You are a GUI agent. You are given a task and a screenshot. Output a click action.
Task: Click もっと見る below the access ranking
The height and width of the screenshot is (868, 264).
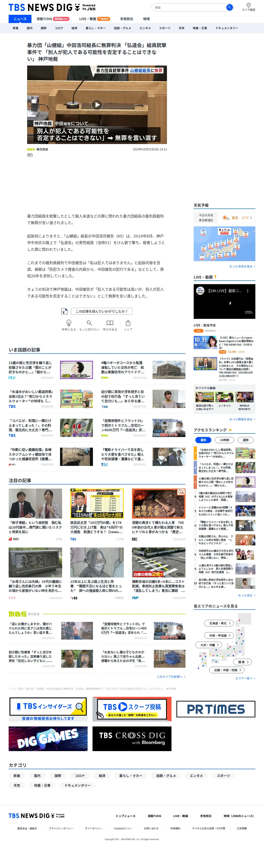point(247,595)
